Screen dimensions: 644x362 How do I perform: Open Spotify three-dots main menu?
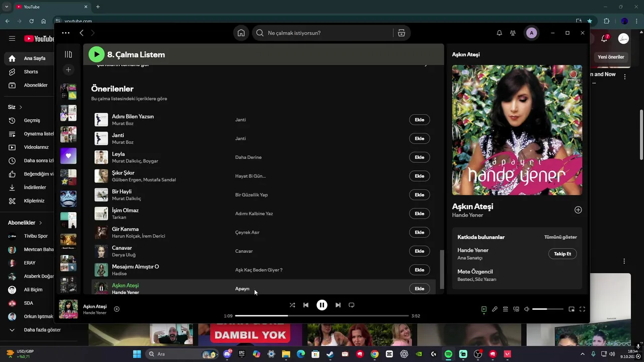66,33
